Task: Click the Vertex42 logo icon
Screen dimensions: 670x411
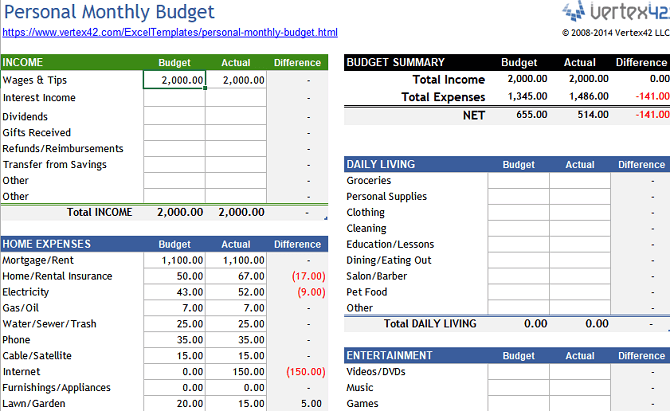Action: click(573, 11)
